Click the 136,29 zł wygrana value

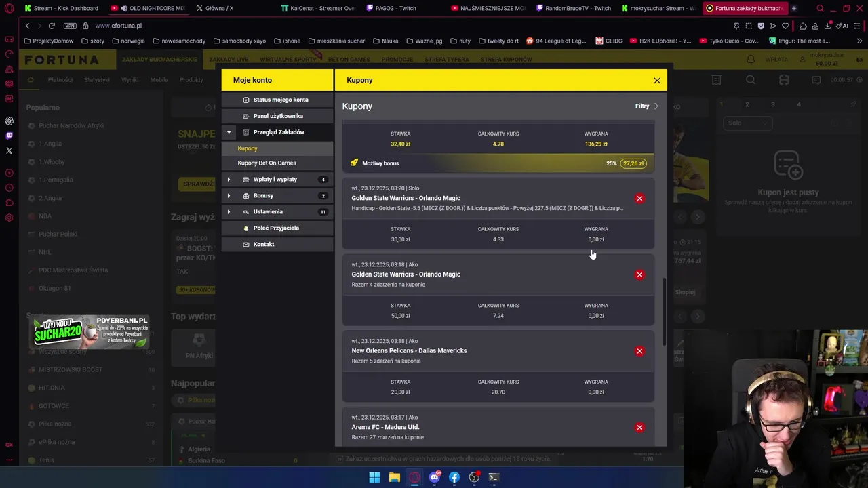596,144
